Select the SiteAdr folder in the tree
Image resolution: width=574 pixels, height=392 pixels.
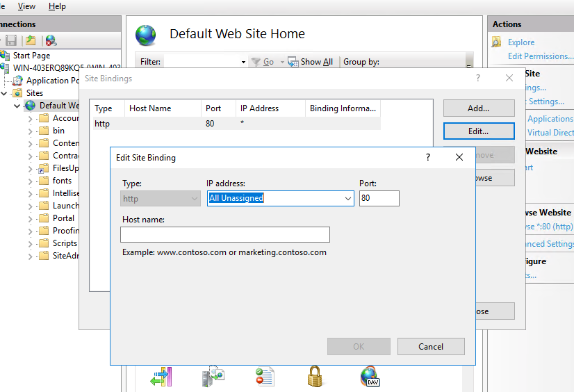point(66,256)
